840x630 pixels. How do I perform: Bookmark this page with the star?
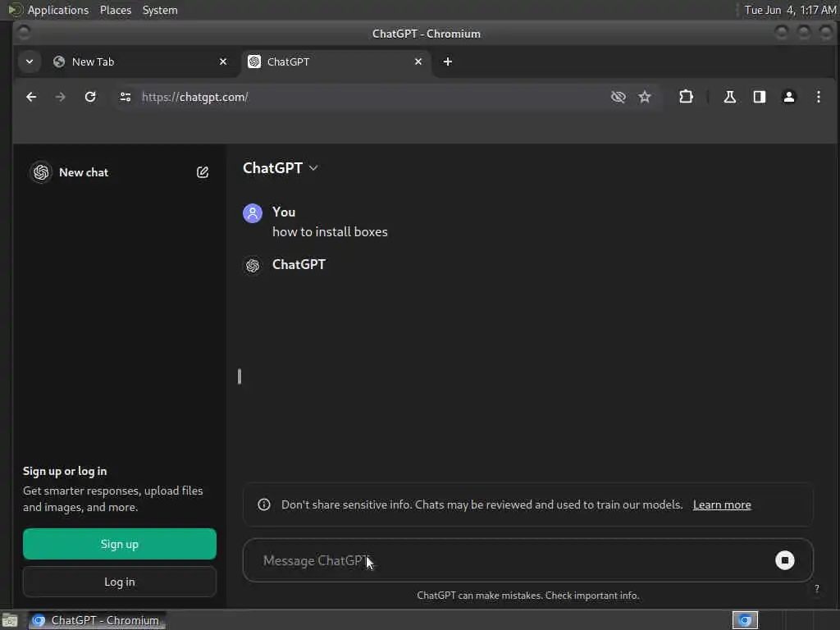click(x=645, y=97)
